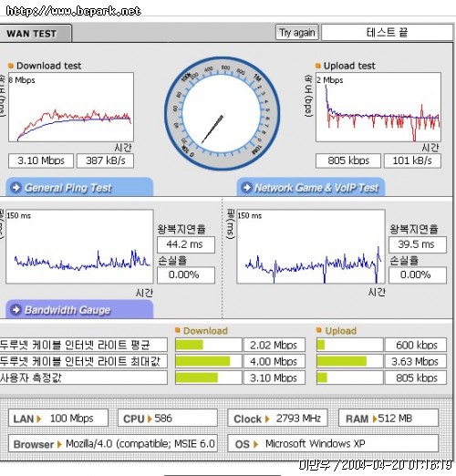Click the orange arrow next to LAN
Image resolution: width=456 pixels, height=476 pixels.
coord(38,419)
